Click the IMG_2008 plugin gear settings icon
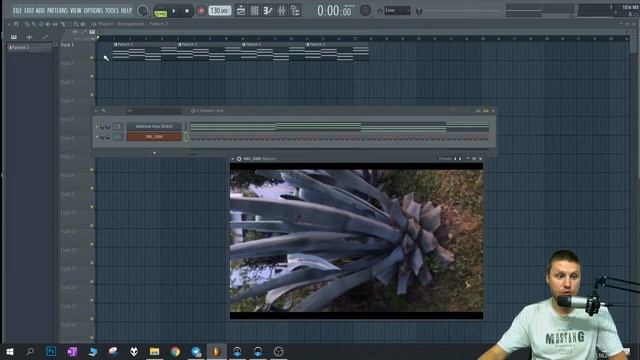This screenshot has width=640, height=360. pos(239,159)
